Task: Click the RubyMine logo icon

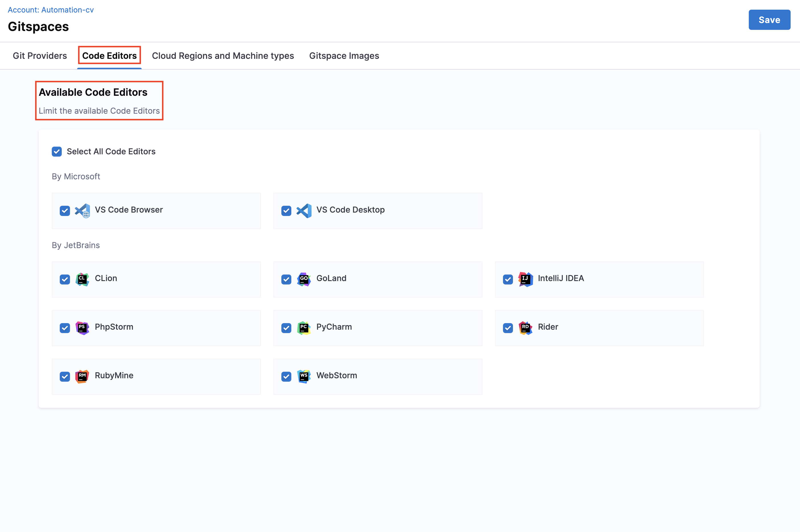Action: click(x=82, y=376)
